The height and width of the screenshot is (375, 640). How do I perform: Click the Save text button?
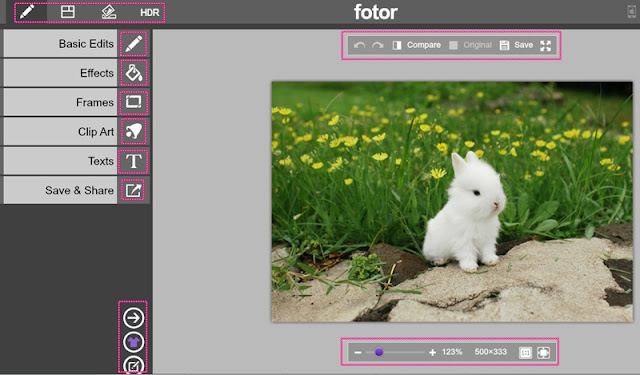(x=524, y=45)
